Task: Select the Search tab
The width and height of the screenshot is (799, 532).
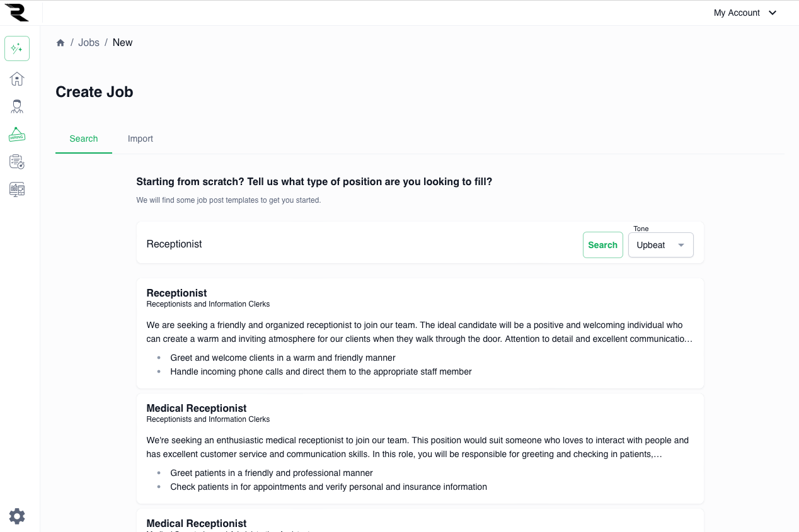Action: (x=83, y=139)
